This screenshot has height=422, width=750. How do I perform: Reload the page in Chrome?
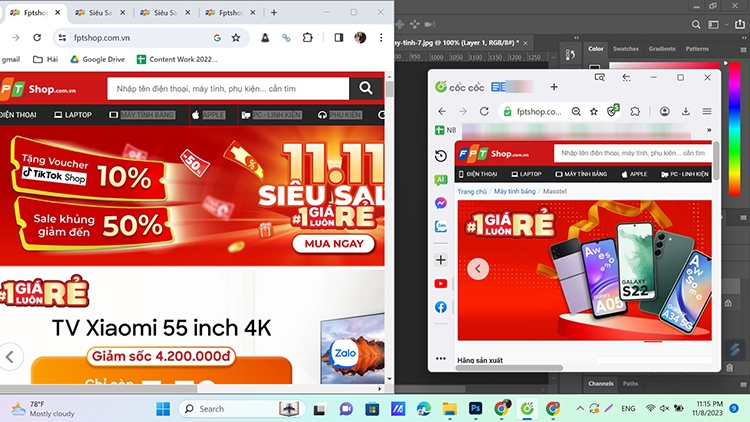37,38
